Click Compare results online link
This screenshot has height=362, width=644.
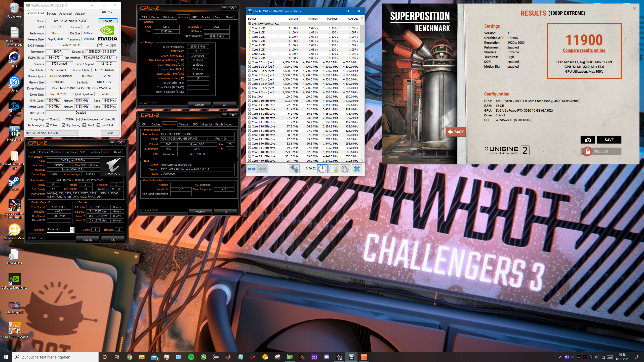pos(584,50)
